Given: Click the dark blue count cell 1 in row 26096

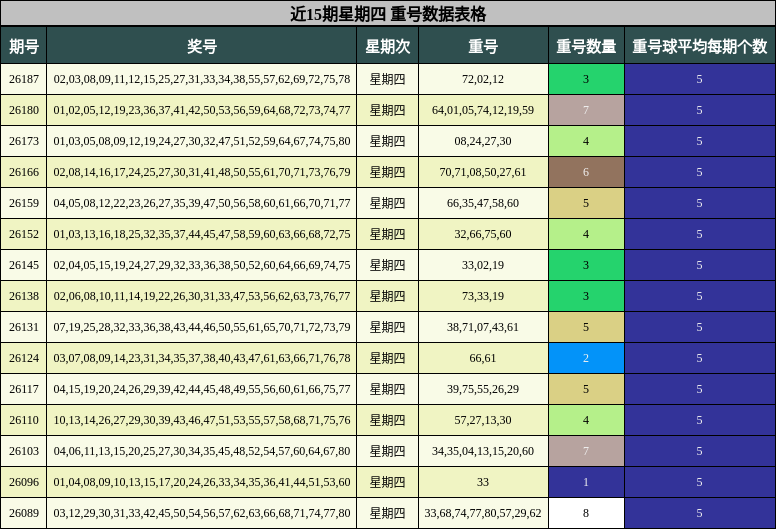Looking at the screenshot, I should point(586,482).
